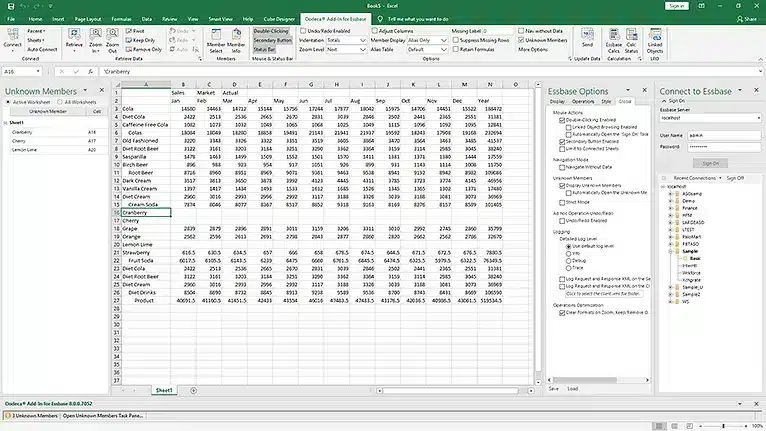Screen dimensions: 766x431
Task: Close the Essbase Options pane
Action: click(x=644, y=90)
